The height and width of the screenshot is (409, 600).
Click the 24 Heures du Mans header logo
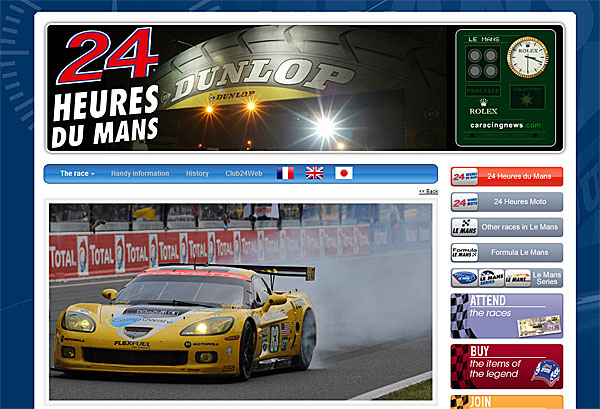105,87
